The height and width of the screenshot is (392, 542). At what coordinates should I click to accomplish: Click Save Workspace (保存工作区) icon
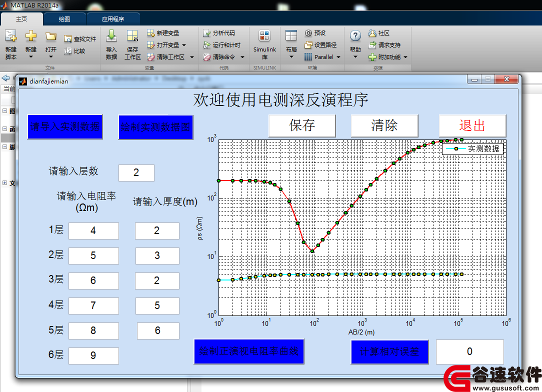click(132, 36)
